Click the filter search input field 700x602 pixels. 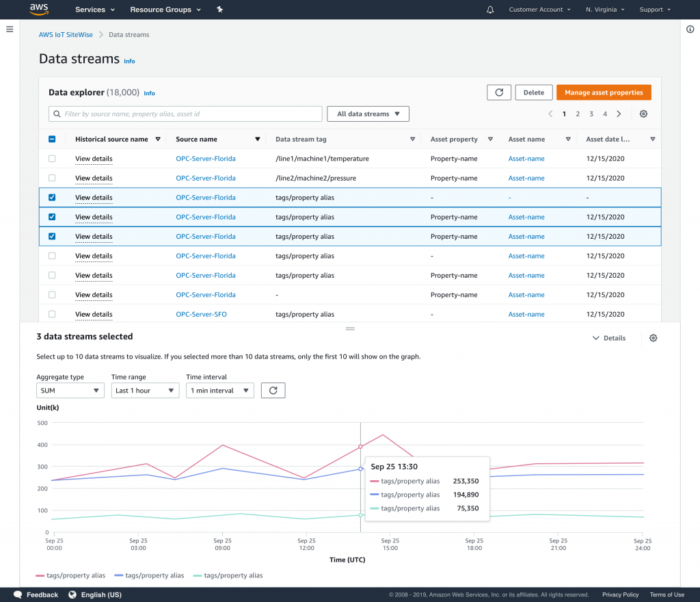click(185, 114)
